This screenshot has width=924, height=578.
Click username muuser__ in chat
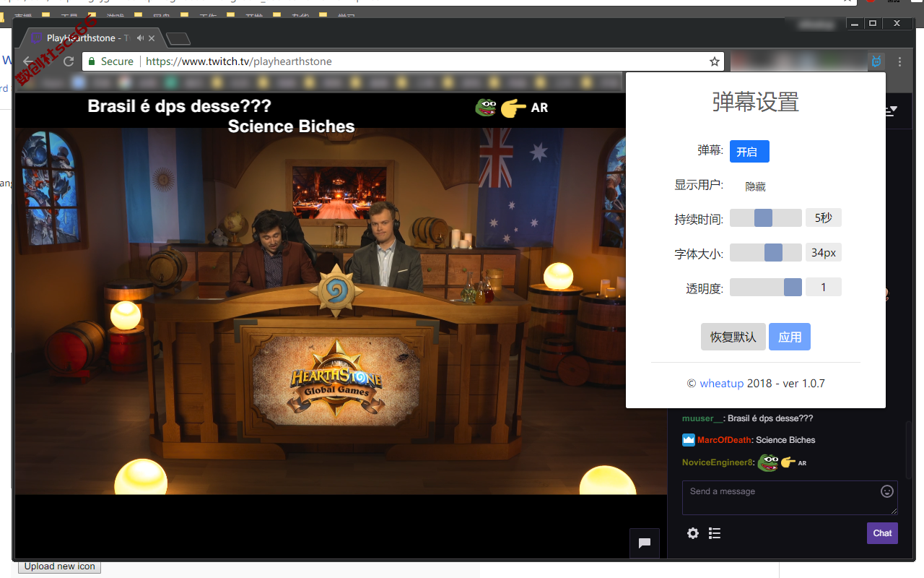(x=702, y=418)
